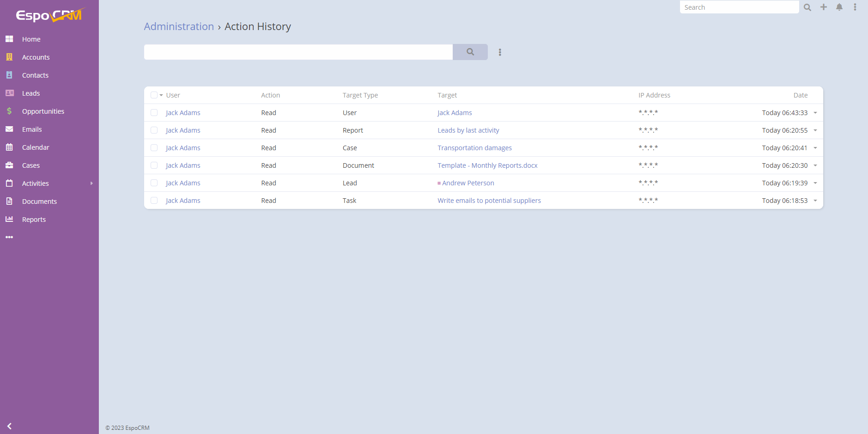Screen dimensions: 868x434
Task: Tick the checkbox for the Report row
Action: click(154, 130)
